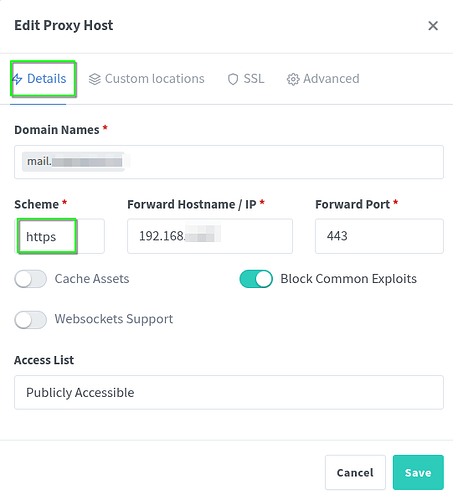Screen dimensions: 453x500
Task: Click the shield icon for SSL
Action: coord(233,79)
